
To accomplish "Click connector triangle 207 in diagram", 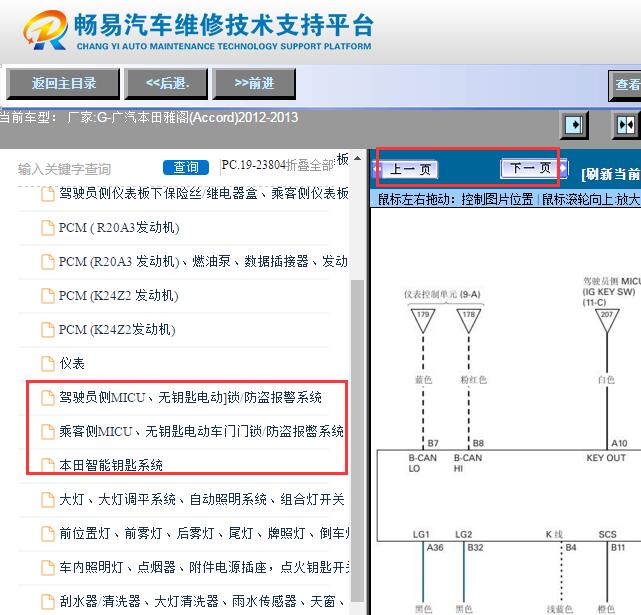I will [x=607, y=321].
